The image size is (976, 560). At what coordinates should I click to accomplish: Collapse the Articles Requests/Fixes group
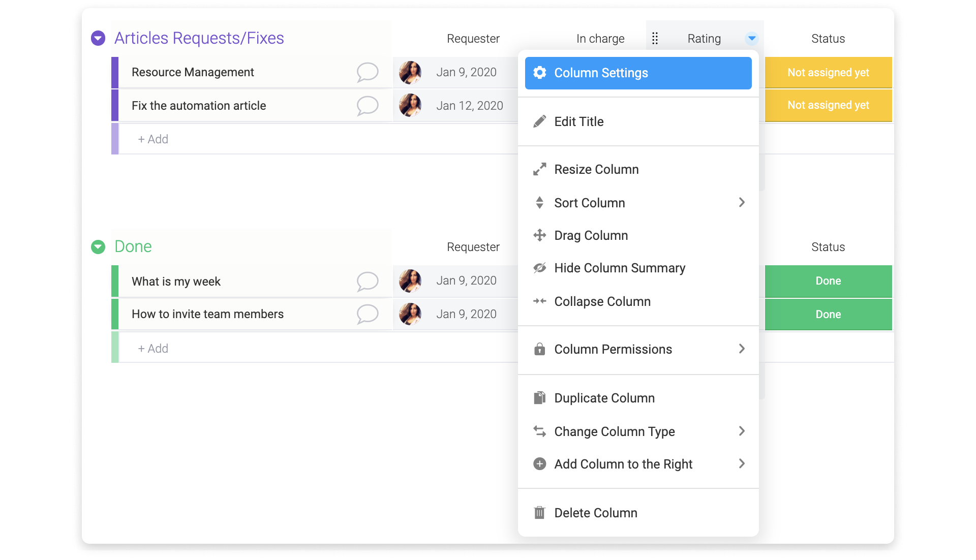98,38
